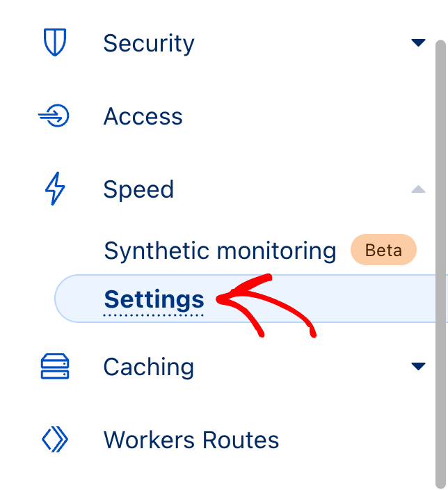
Task: Open the Caching menu label
Action: [149, 367]
